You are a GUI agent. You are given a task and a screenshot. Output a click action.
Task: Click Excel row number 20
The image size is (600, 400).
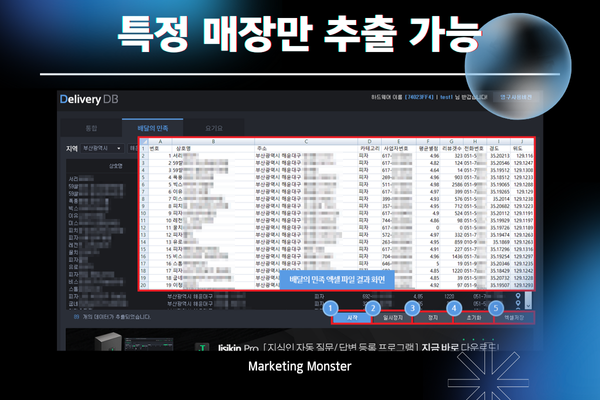pos(143,285)
